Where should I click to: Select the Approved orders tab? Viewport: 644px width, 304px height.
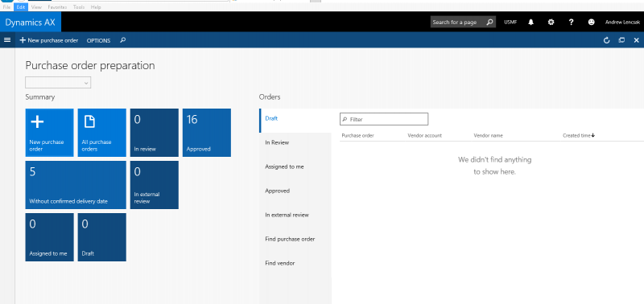click(x=295, y=191)
